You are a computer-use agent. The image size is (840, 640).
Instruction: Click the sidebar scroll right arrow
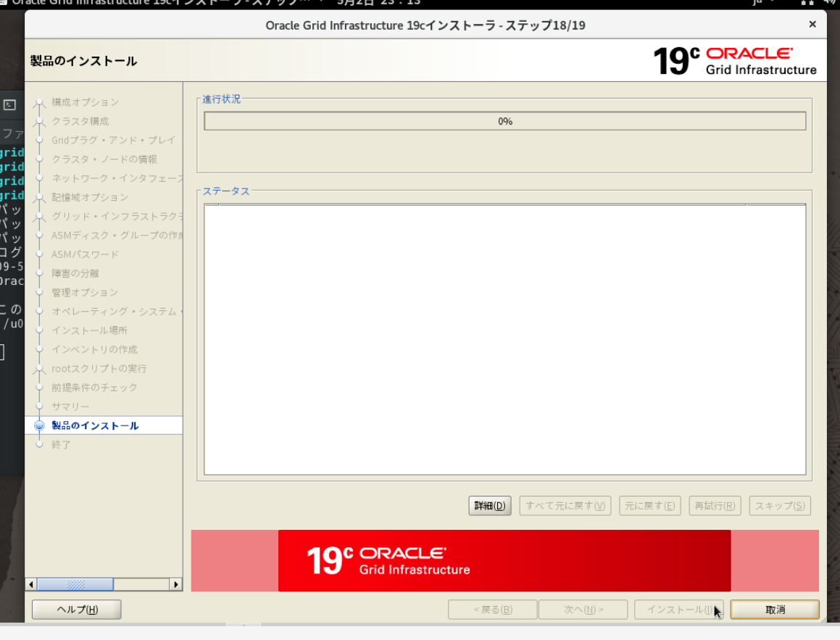175,584
